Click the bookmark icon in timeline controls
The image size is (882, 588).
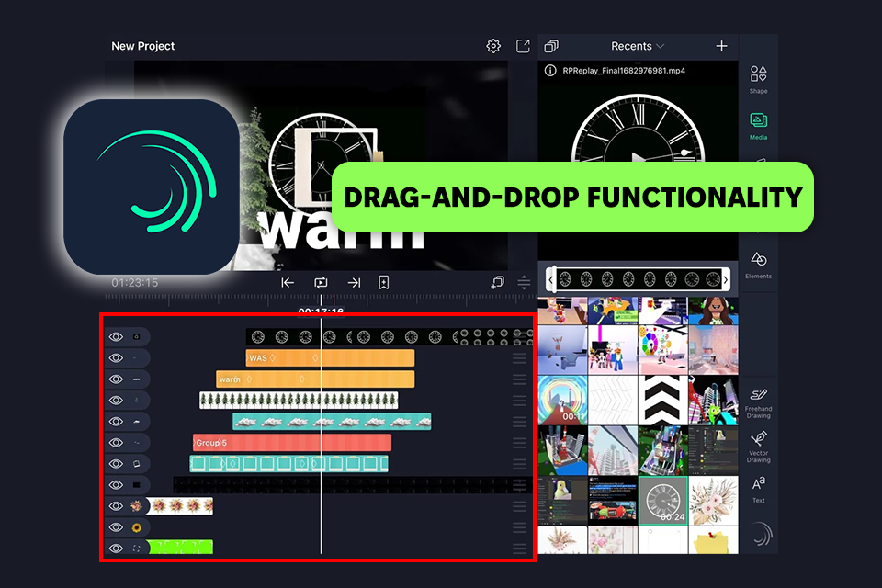pos(384,282)
